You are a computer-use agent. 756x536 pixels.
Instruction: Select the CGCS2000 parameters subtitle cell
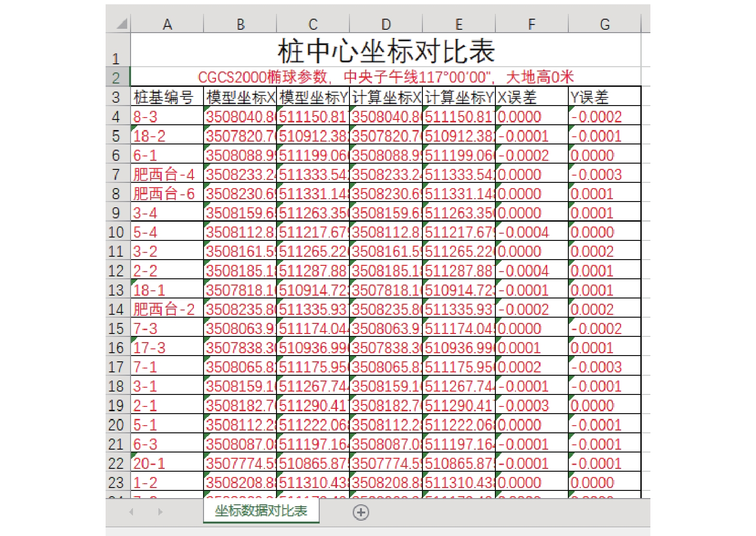tap(385, 77)
